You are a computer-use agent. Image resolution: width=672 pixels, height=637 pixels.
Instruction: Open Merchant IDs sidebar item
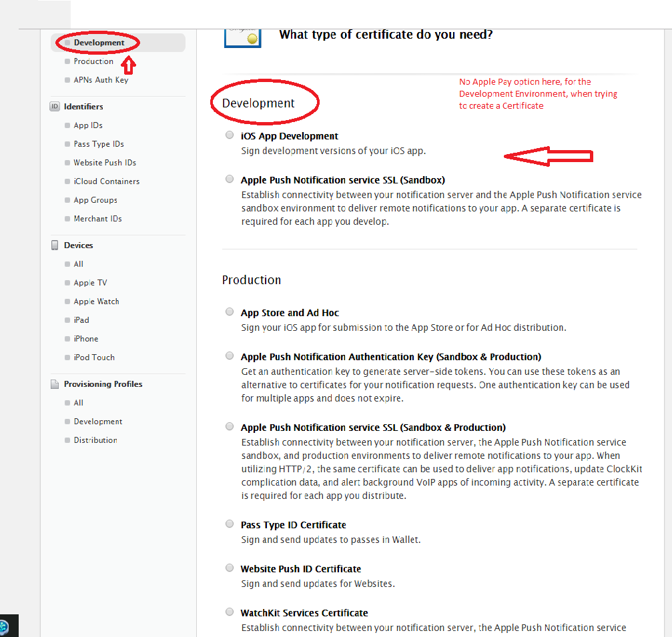coord(97,219)
